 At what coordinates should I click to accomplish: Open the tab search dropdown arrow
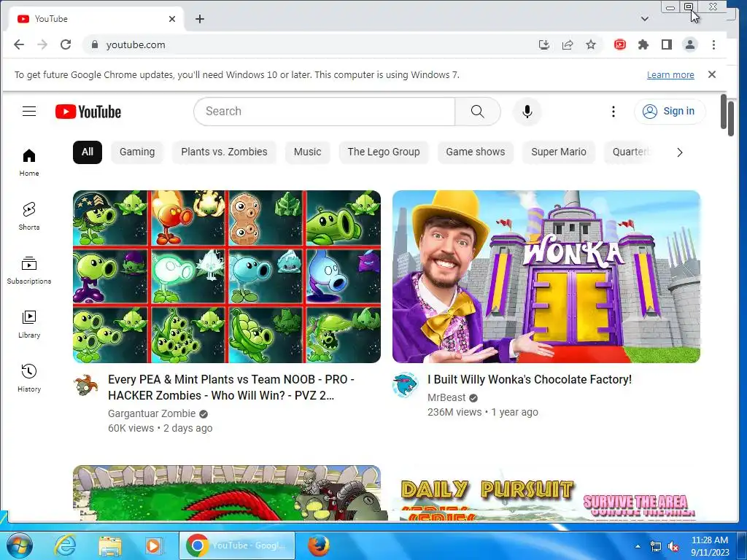coord(645,19)
